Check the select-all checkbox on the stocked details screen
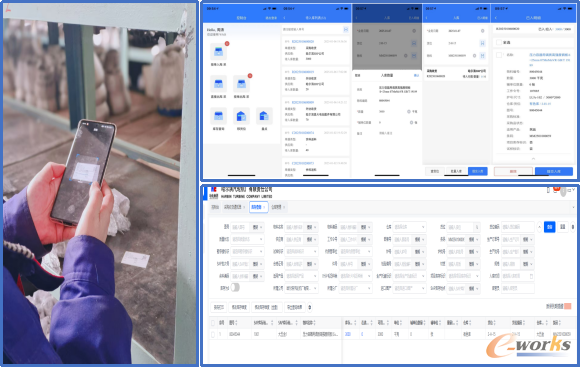 pyautogui.click(x=499, y=42)
